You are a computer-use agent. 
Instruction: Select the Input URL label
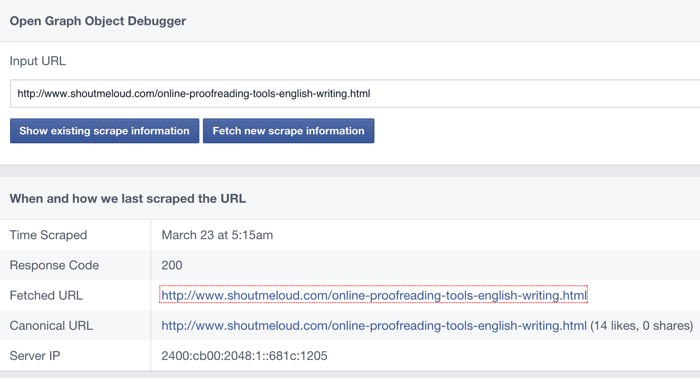click(38, 61)
